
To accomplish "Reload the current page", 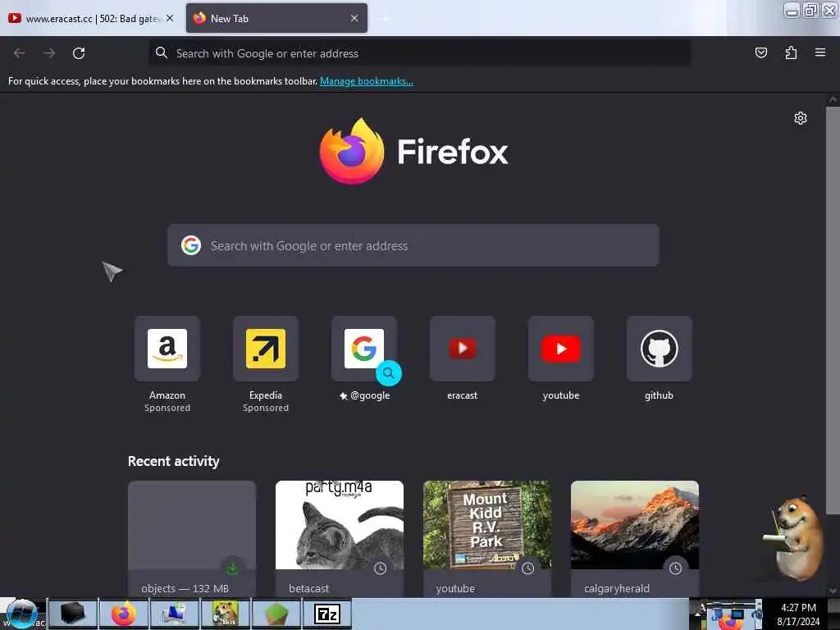I will point(79,53).
